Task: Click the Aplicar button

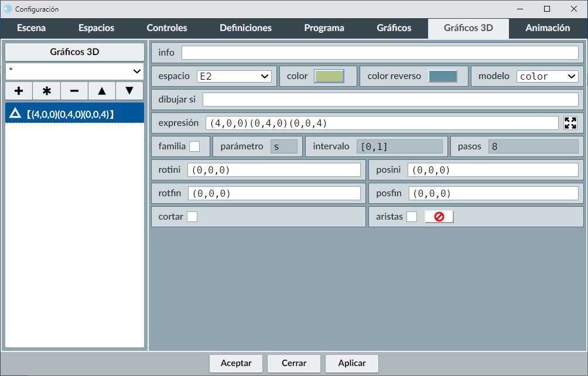Action: pos(352,363)
